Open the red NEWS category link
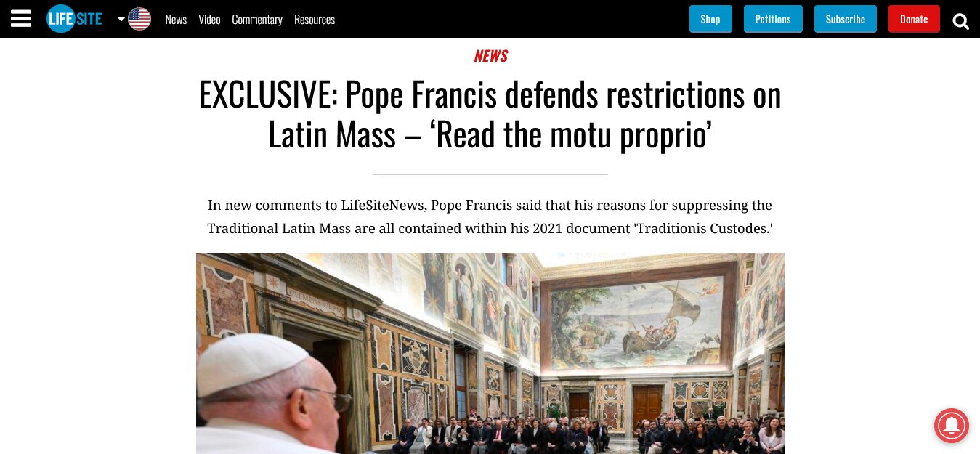This screenshot has height=454, width=980. pyautogui.click(x=490, y=56)
